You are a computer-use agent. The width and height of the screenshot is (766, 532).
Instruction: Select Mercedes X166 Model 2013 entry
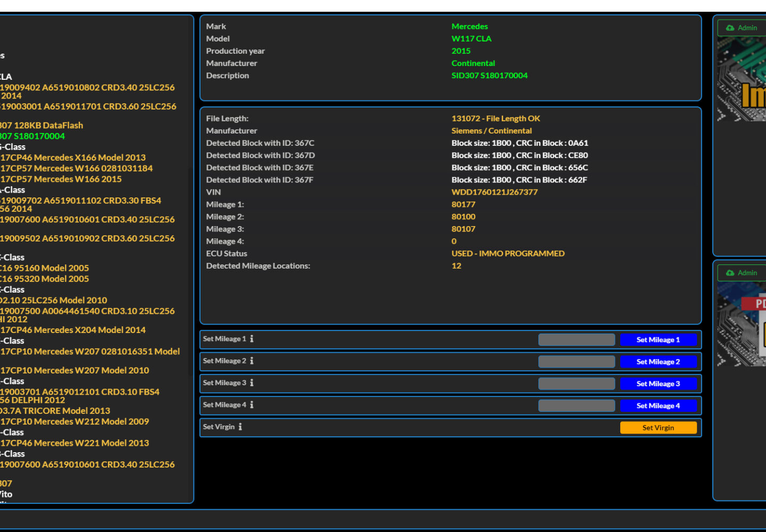pyautogui.click(x=73, y=157)
